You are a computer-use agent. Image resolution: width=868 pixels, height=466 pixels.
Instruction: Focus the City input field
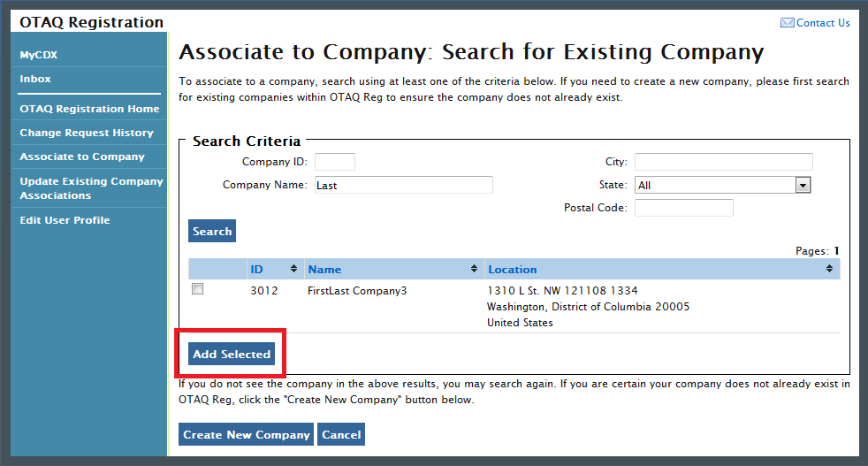(724, 162)
